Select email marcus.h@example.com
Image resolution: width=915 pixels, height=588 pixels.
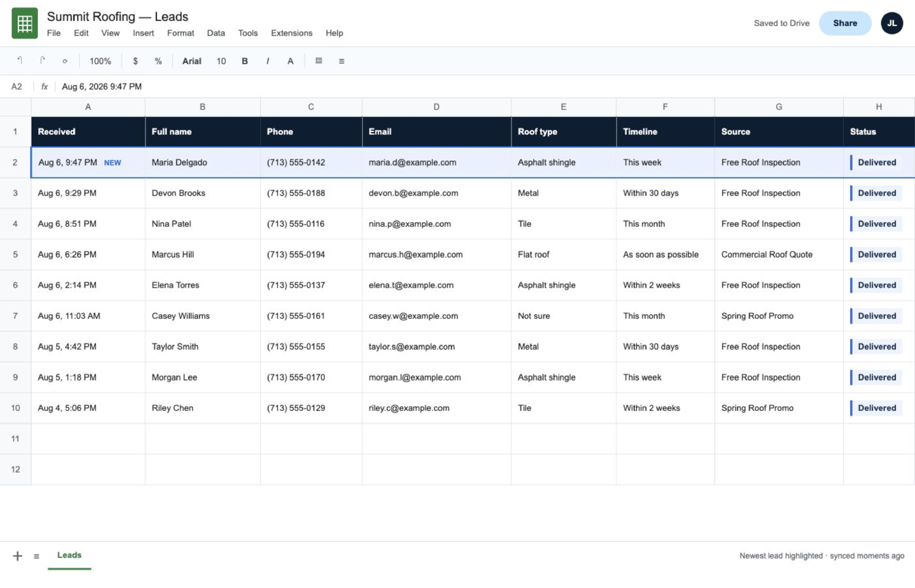[437, 255]
